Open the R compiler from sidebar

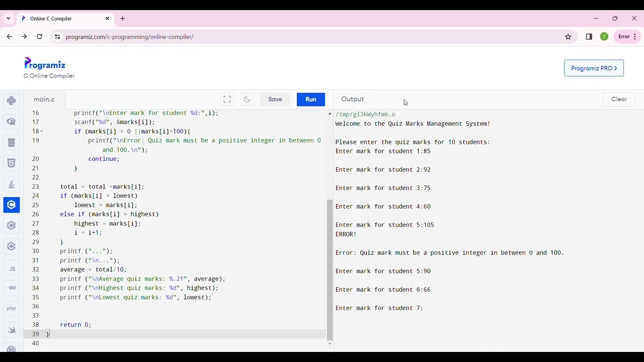click(12, 122)
